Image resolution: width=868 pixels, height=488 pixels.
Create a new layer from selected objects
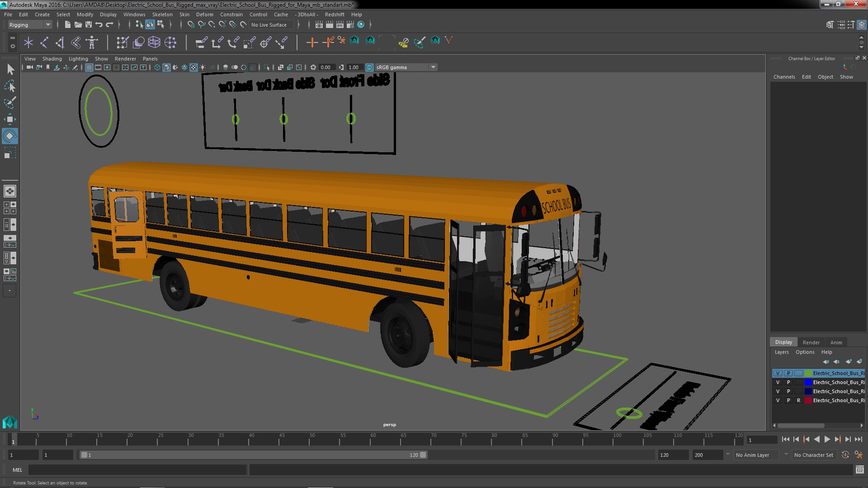click(x=859, y=361)
